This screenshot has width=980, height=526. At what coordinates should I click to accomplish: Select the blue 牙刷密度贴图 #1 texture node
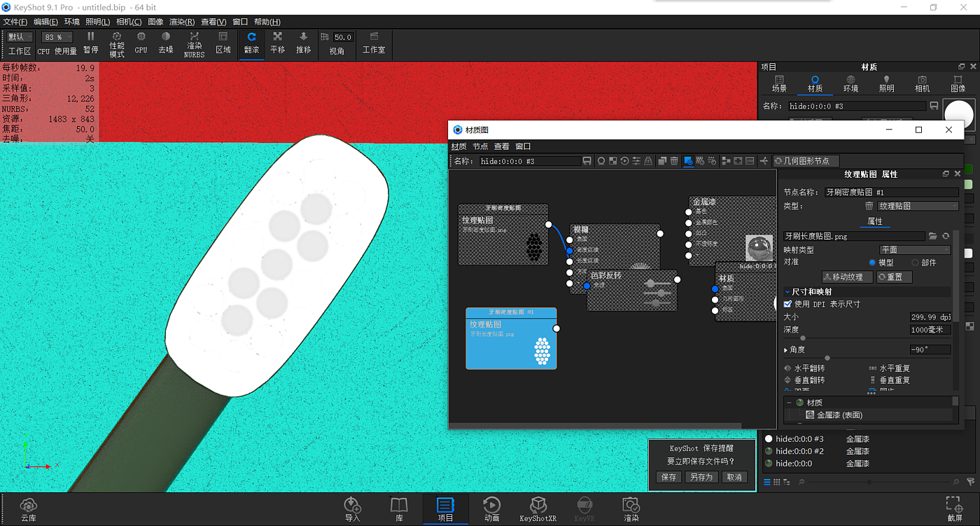tap(512, 338)
